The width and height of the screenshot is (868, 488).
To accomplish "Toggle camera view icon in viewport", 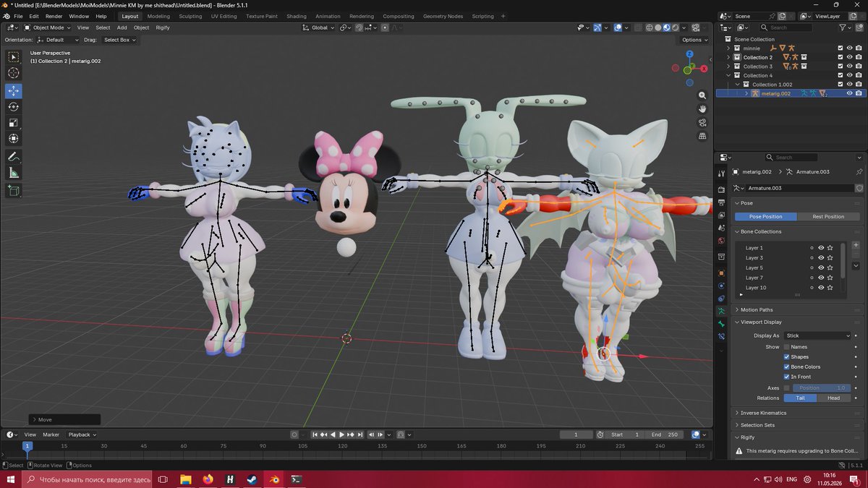I will point(702,123).
